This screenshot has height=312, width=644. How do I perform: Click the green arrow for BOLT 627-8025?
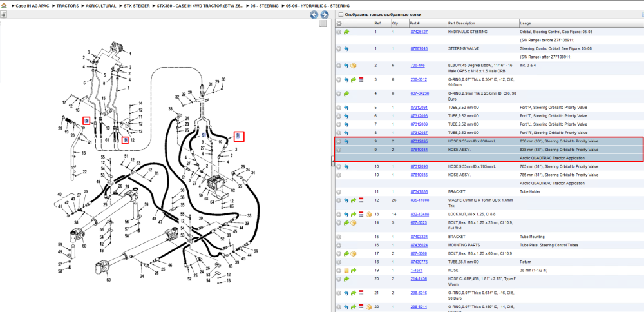pyautogui.click(x=346, y=223)
